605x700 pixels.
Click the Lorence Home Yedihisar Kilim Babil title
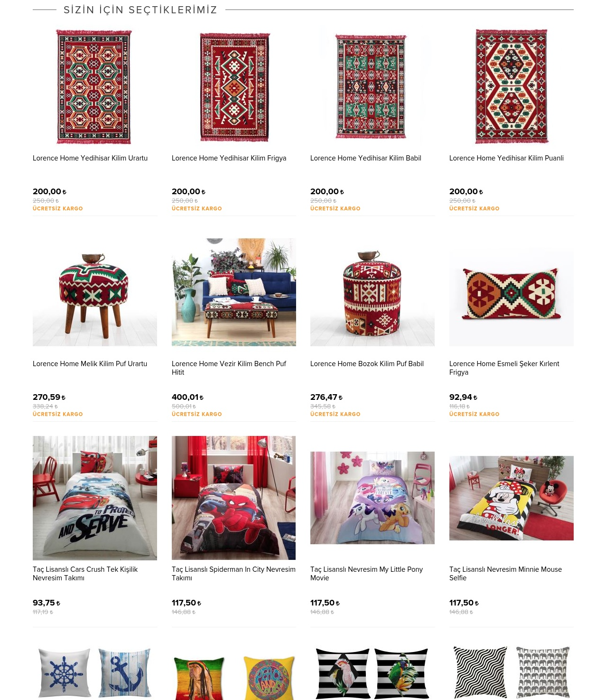366,158
